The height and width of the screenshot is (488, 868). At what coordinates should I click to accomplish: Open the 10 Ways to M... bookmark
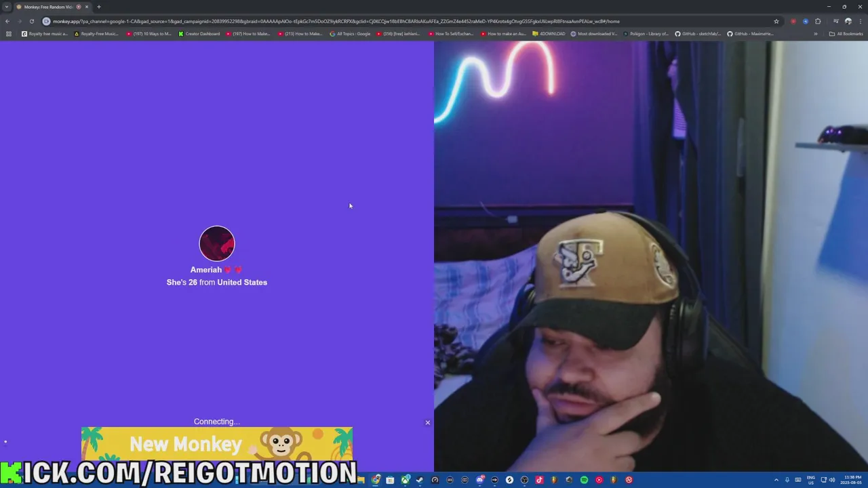(x=149, y=34)
